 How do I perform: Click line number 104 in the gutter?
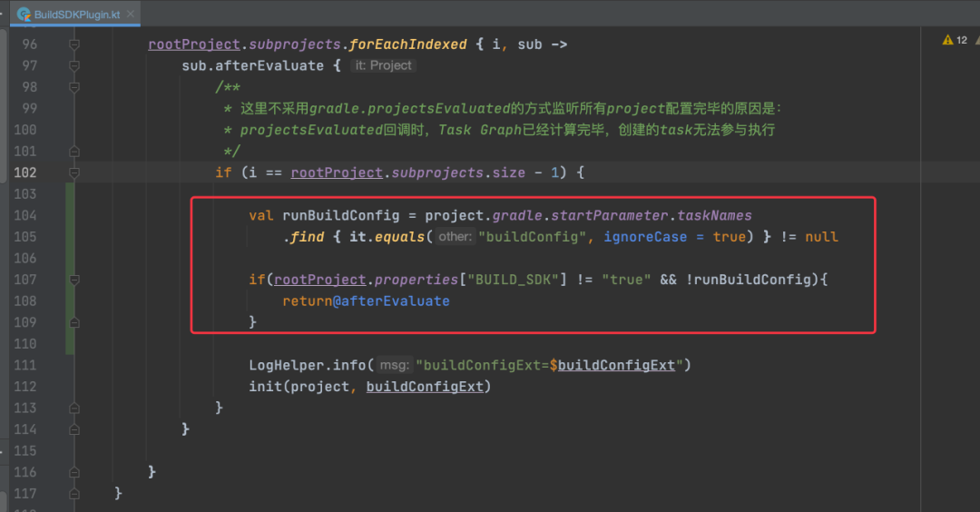click(x=25, y=215)
